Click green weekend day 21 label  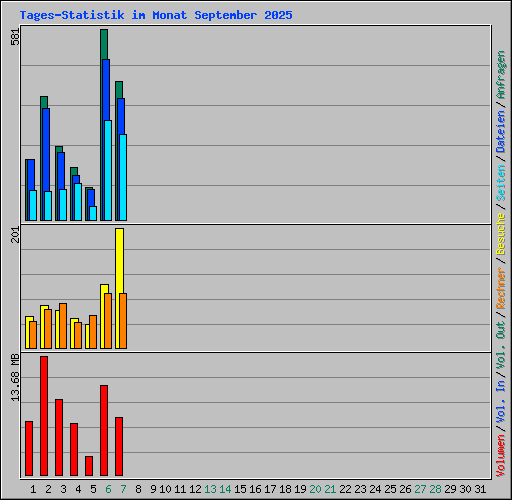click(x=330, y=489)
